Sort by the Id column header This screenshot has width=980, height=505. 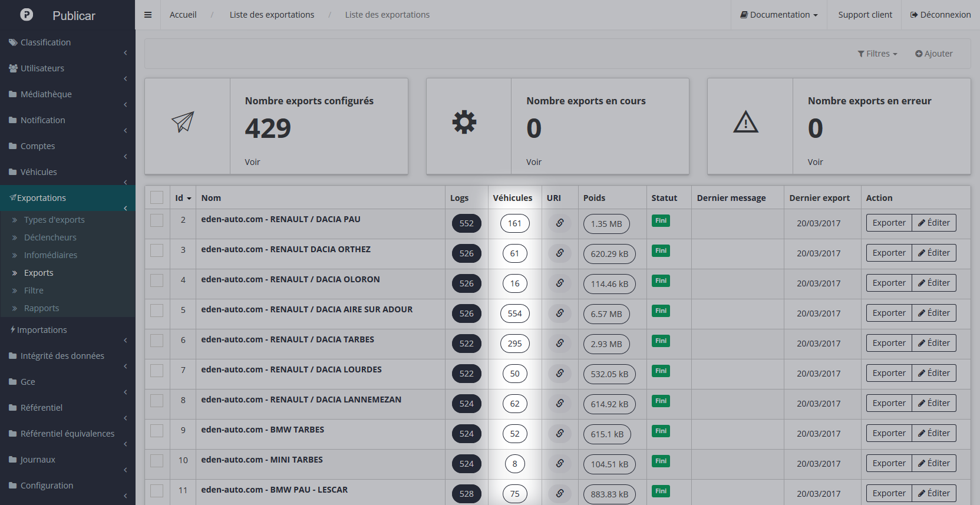click(183, 198)
